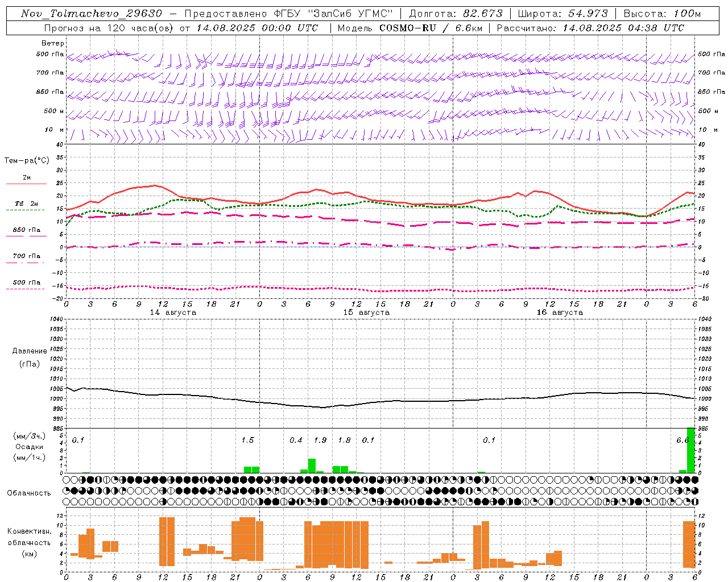This screenshot has height=582, width=728.
Task: Click the 14 августа date label
Action: coord(173,313)
